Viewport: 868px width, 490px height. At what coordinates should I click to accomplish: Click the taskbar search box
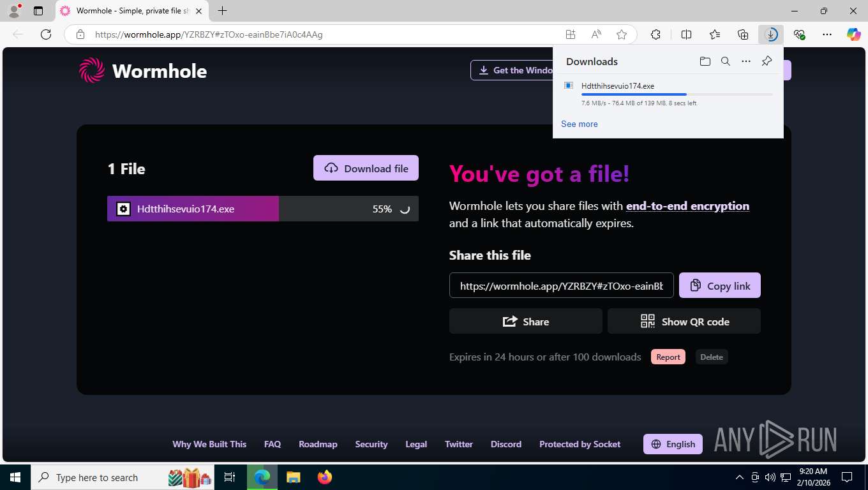point(124,477)
